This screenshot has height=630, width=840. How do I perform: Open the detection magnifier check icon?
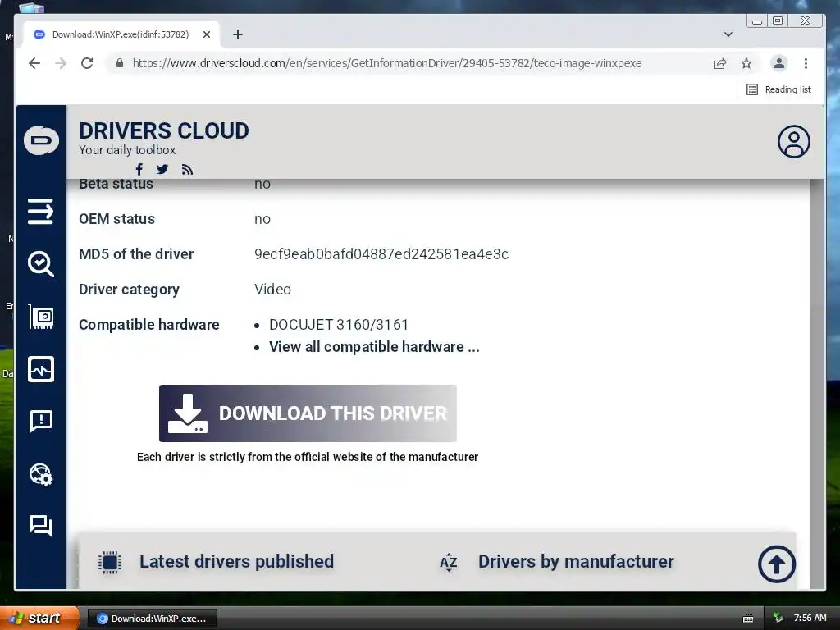(41, 263)
